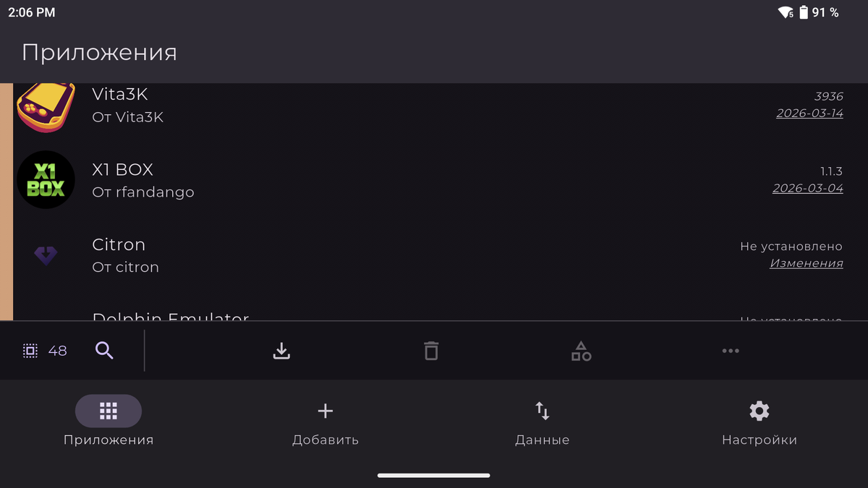Open the app search magnifier
The width and height of the screenshot is (868, 488).
[104, 351]
